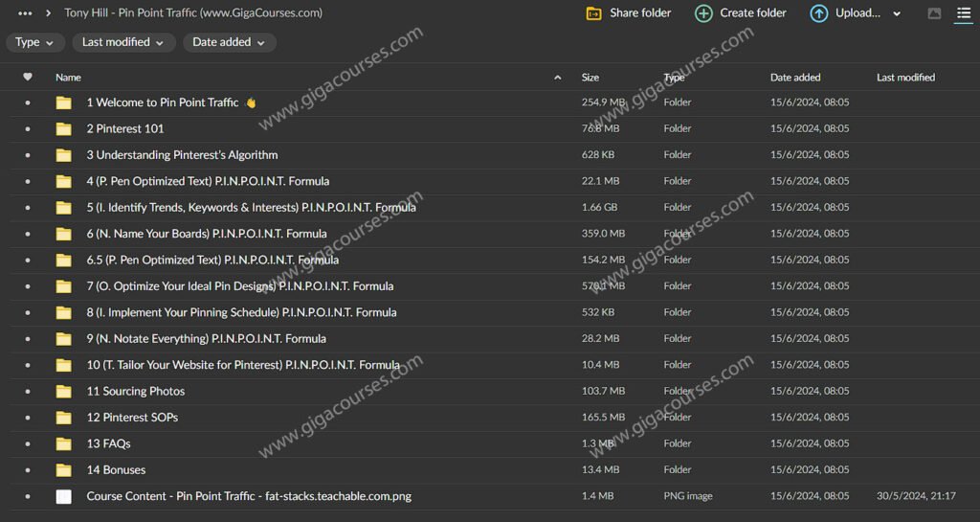
Task: Sort by the Type column header
Action: tap(674, 78)
